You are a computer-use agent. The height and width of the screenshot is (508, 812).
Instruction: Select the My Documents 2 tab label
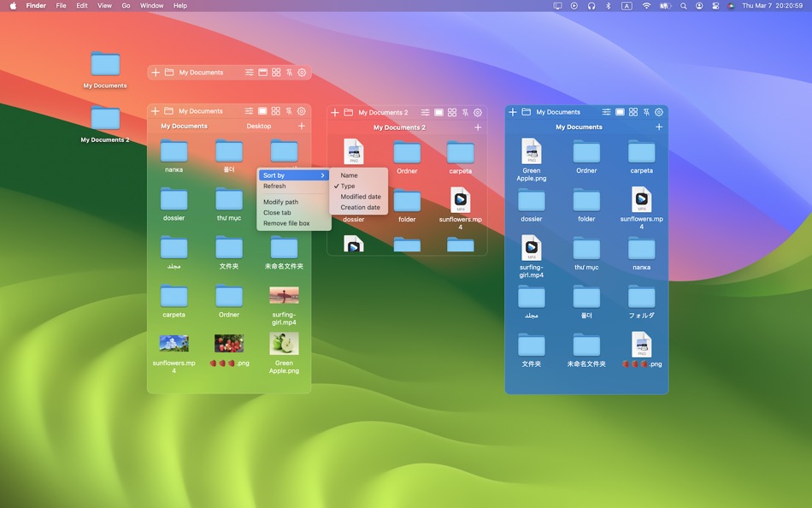399,127
